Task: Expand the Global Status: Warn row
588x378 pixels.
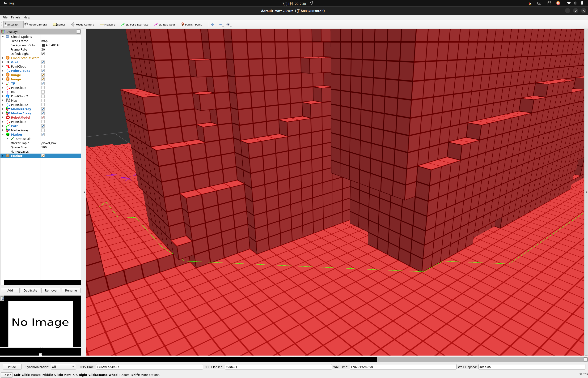Action: 3,58
